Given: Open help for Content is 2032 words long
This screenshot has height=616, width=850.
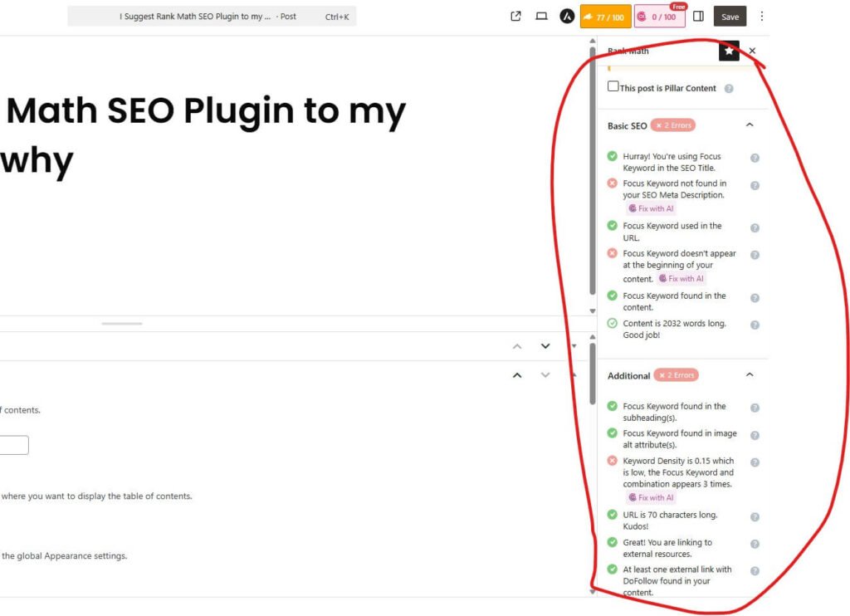Looking at the screenshot, I should point(755,325).
